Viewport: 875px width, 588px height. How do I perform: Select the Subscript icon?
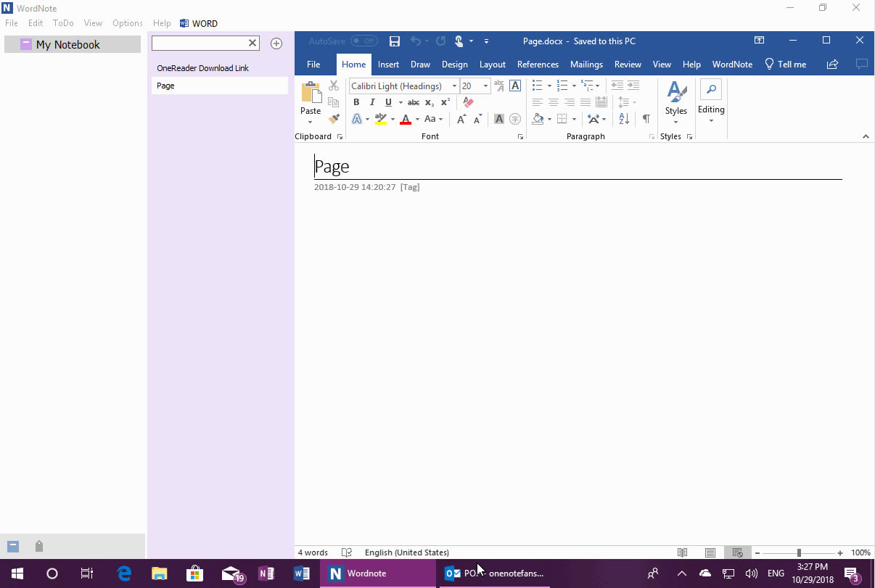pos(429,102)
